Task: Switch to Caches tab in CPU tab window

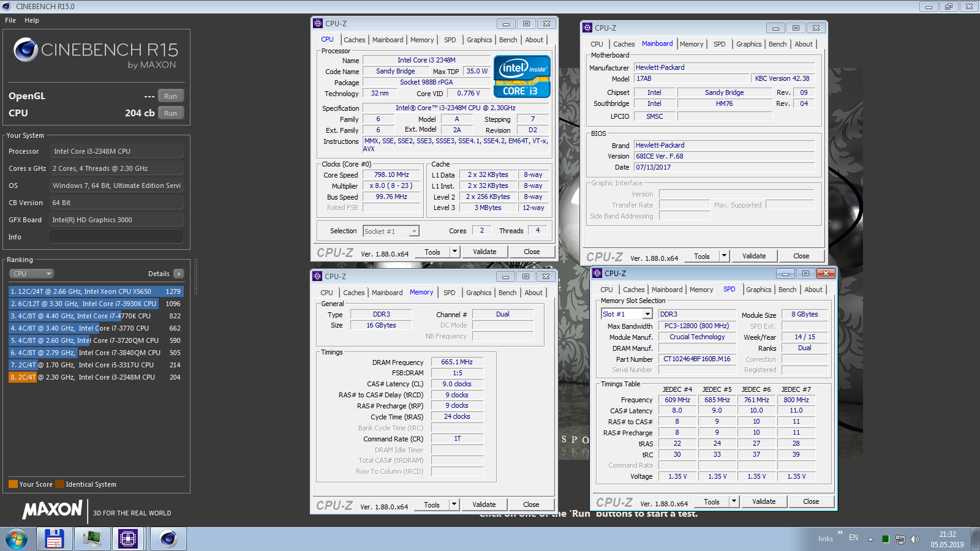Action: coord(354,40)
